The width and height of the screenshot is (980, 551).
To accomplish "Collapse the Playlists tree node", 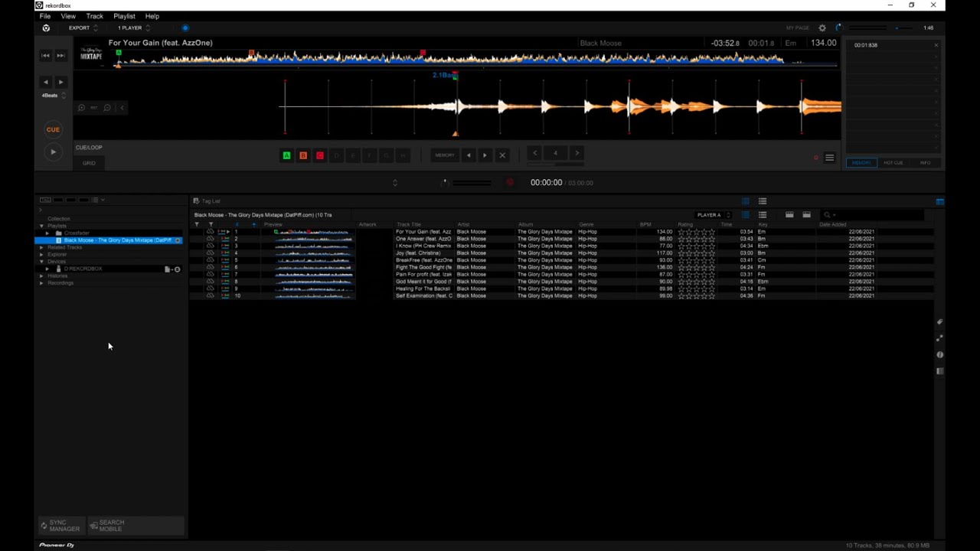I will point(41,227).
